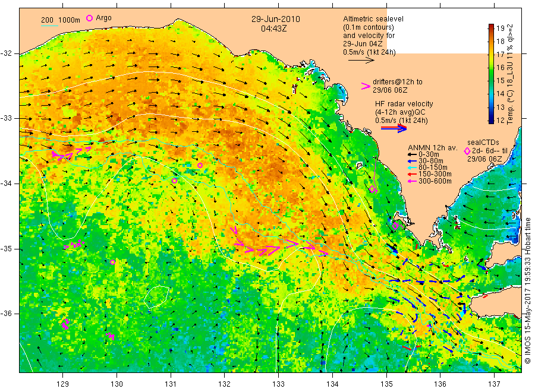The height and width of the screenshot is (392, 535).
Task: Click the magenta Argo circle legend symbol
Action: [x=89, y=18]
